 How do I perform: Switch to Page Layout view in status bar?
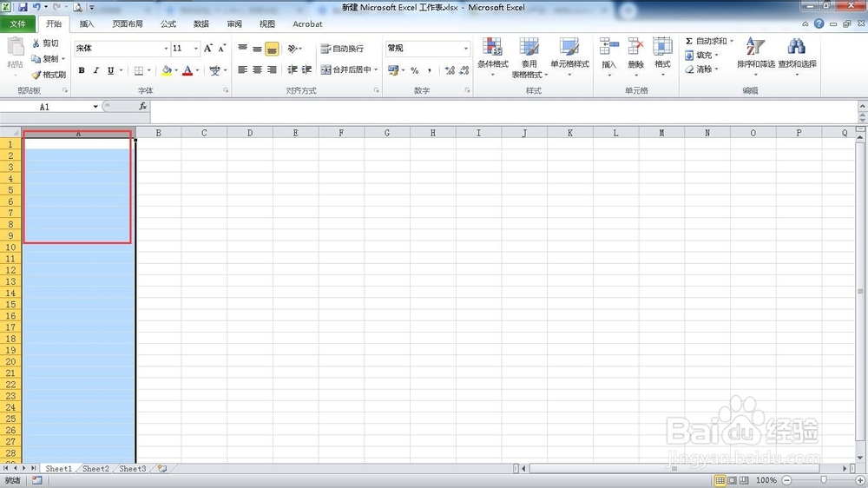(x=732, y=480)
